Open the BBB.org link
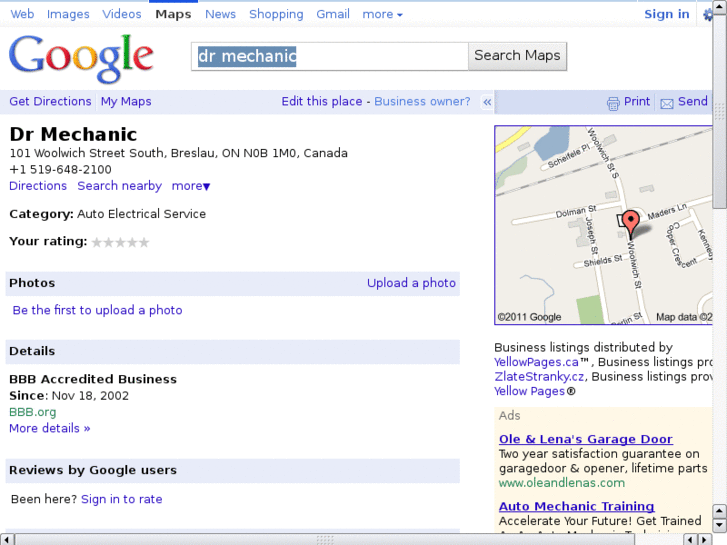The height and width of the screenshot is (545, 727). click(x=32, y=412)
